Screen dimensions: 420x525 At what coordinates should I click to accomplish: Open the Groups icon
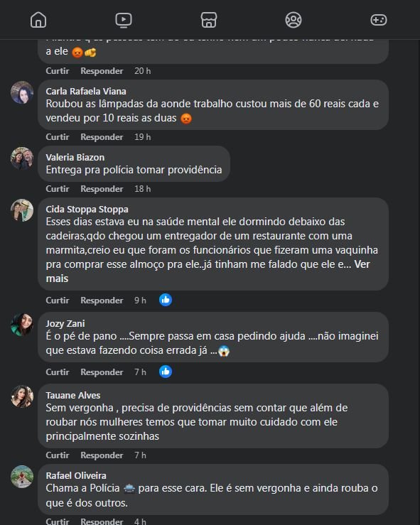click(294, 20)
